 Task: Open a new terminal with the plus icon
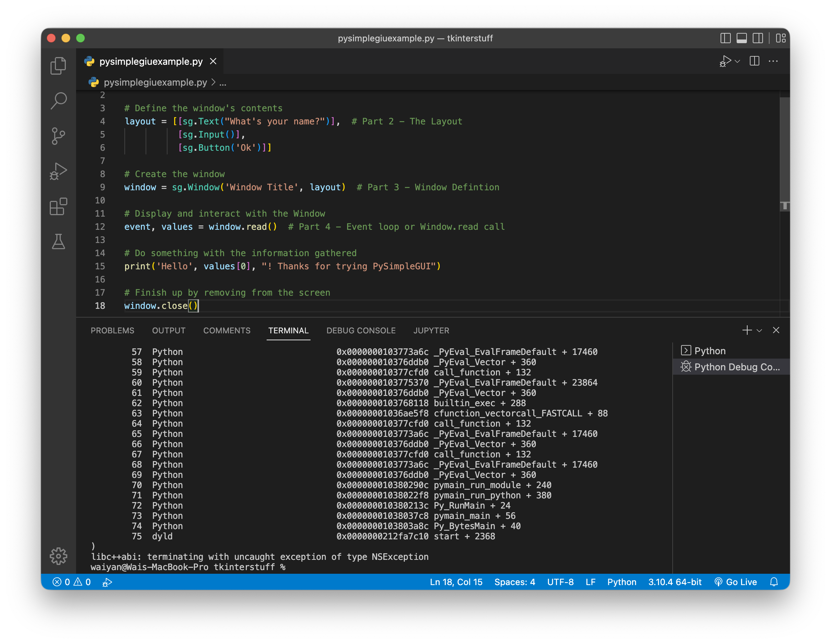pos(747,330)
